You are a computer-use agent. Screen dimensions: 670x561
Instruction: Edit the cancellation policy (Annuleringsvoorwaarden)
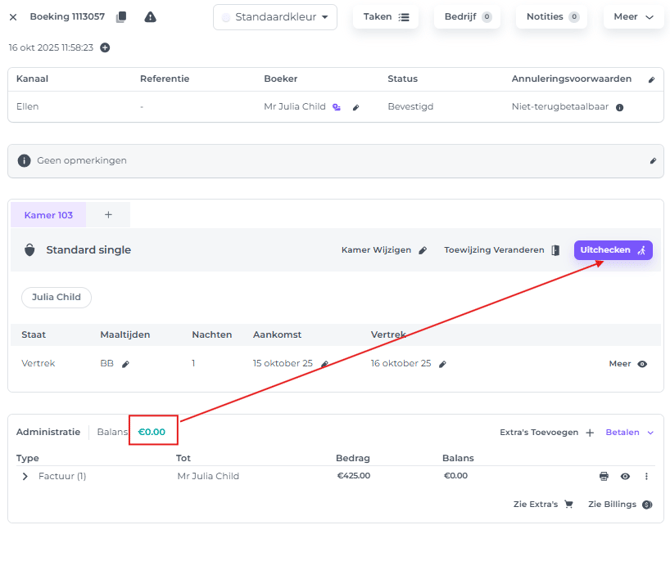pyautogui.click(x=652, y=79)
